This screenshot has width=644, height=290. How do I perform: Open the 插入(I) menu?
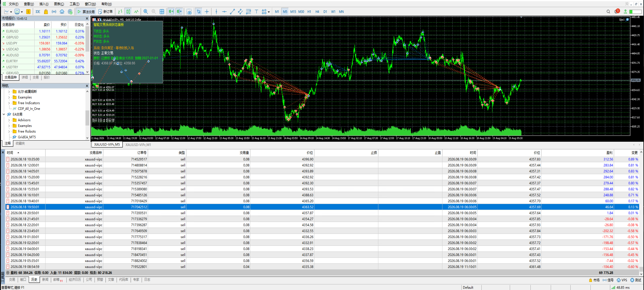pyautogui.click(x=44, y=4)
